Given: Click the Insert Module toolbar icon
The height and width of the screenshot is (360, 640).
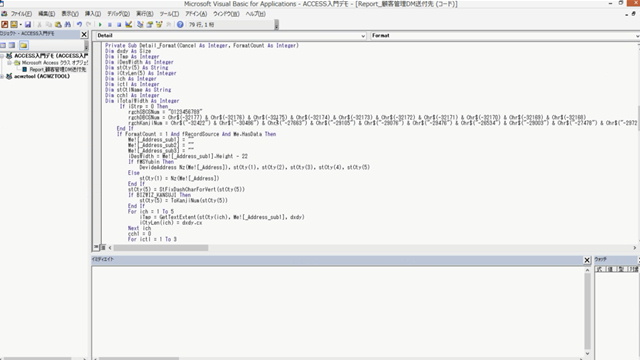Looking at the screenshot, I should (14, 24).
